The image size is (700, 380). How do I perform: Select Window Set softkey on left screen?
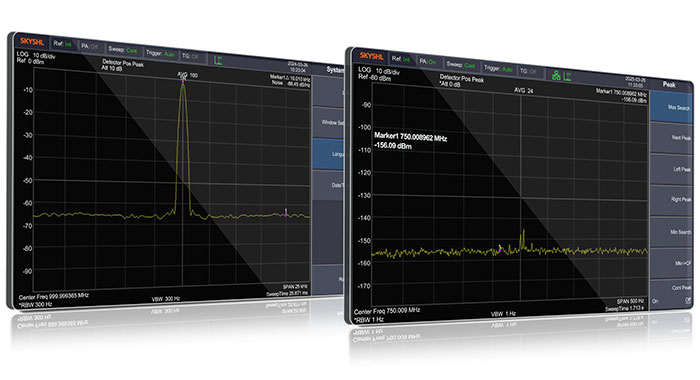328,122
